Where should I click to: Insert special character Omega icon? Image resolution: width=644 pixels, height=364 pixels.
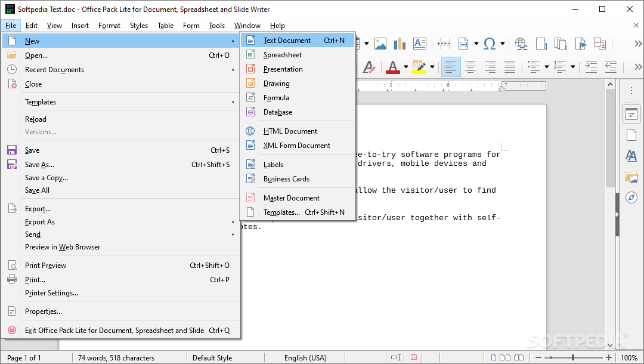(x=489, y=44)
